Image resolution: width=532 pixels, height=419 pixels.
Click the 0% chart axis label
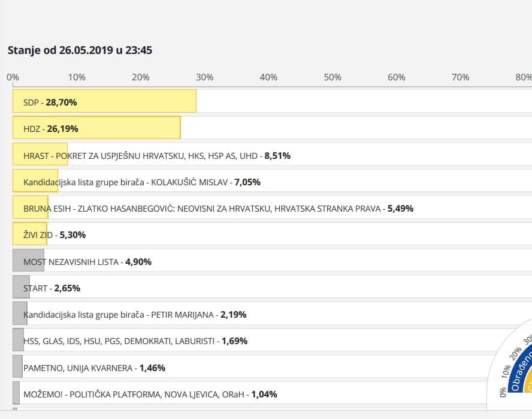pos(13,77)
